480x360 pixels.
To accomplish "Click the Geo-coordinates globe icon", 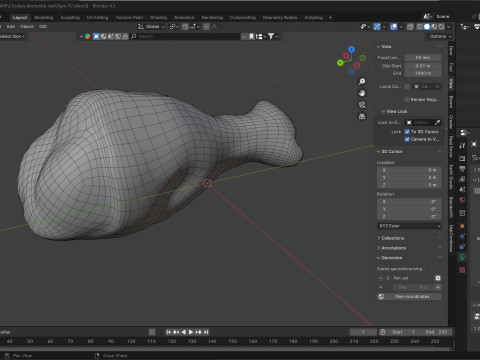I will coord(381,296).
